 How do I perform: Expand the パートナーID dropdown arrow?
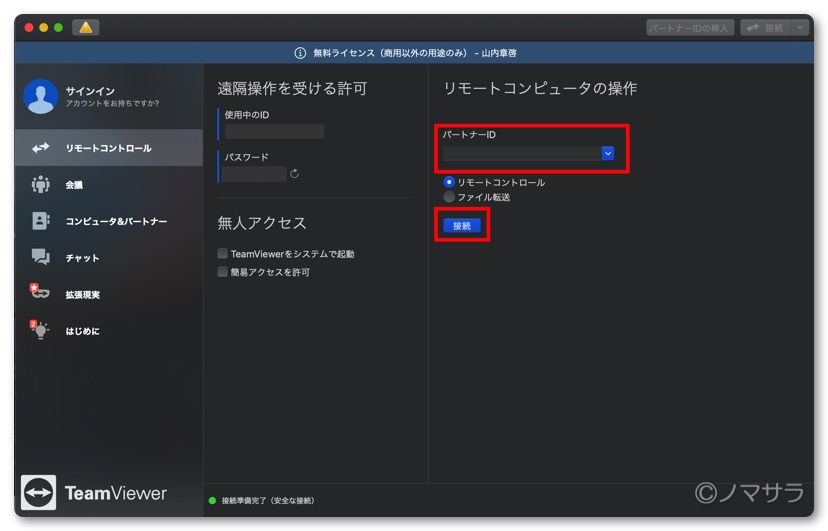point(607,153)
